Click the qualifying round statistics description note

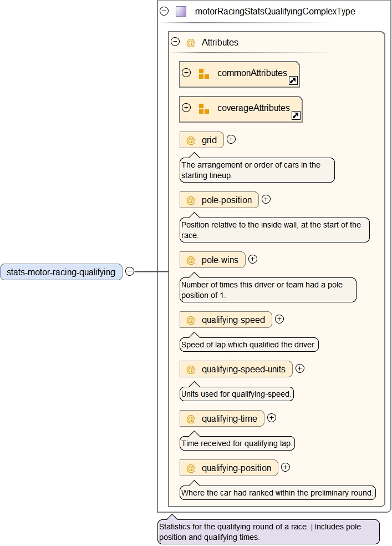pos(268,532)
